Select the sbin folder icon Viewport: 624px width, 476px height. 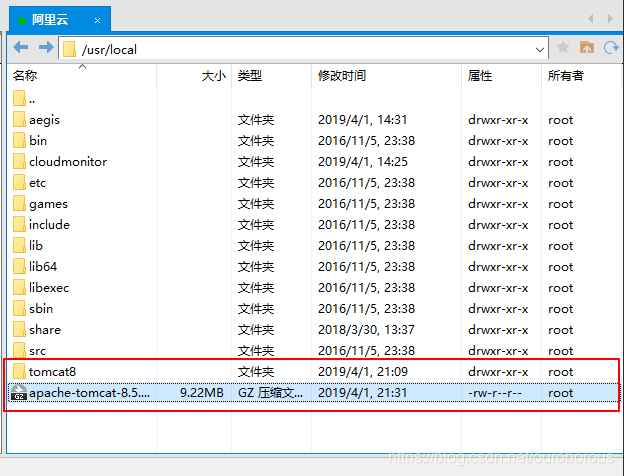[x=19, y=308]
